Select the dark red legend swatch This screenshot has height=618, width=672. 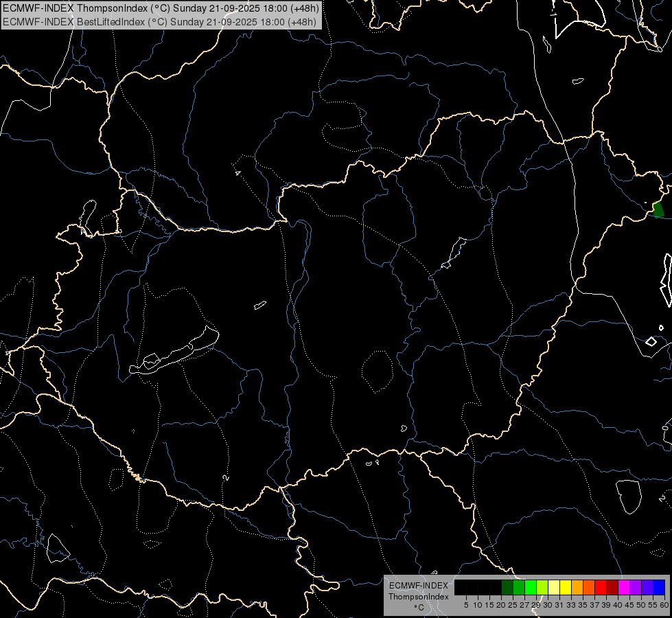pos(612,587)
